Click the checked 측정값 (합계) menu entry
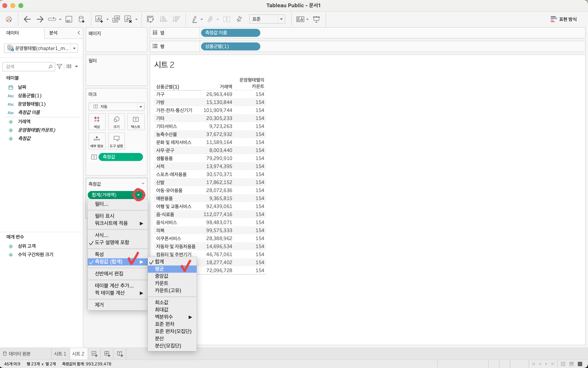Screen dimensions: 588x368 click(109, 262)
